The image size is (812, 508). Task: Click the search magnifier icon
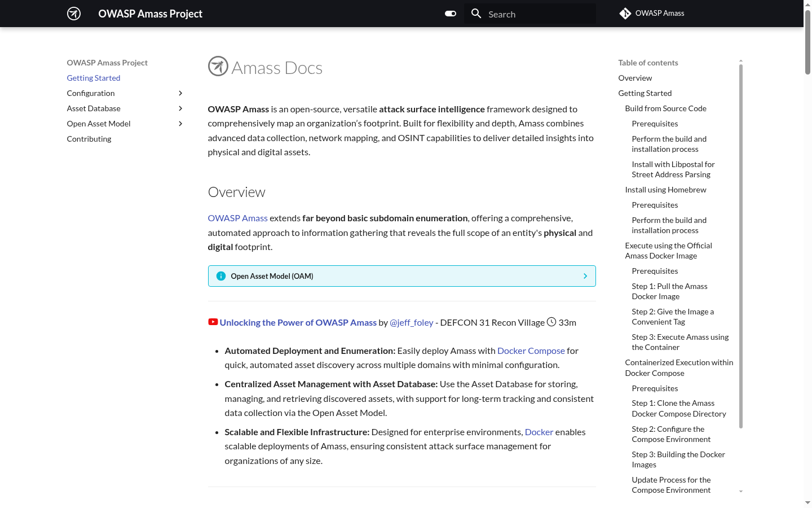tap(476, 14)
